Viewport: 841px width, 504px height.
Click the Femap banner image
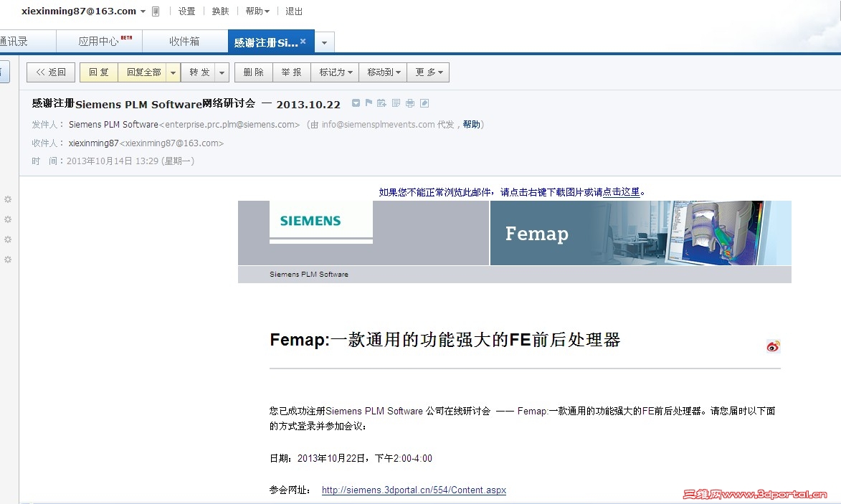(640, 233)
